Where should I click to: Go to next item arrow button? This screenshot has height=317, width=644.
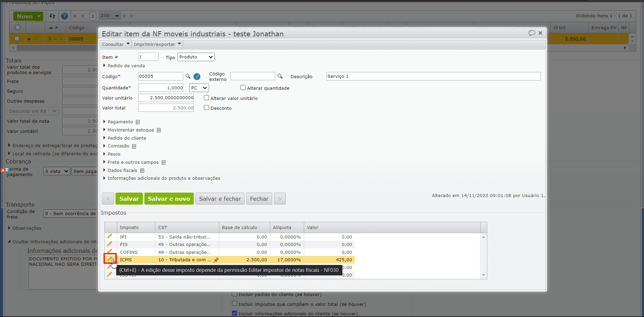[280, 199]
